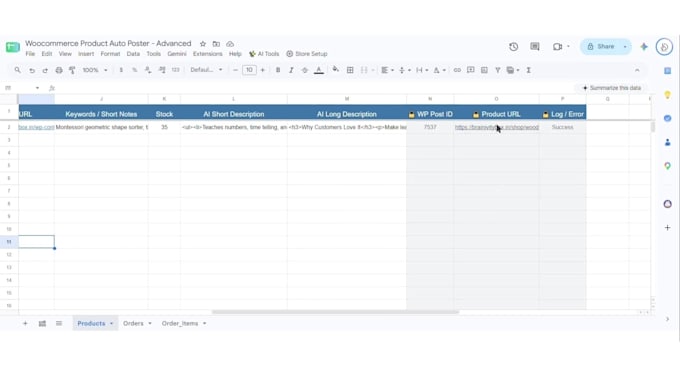The width and height of the screenshot is (680, 383).
Task: Star the Woocommerce Product Auto Poster document
Action: pyautogui.click(x=203, y=44)
